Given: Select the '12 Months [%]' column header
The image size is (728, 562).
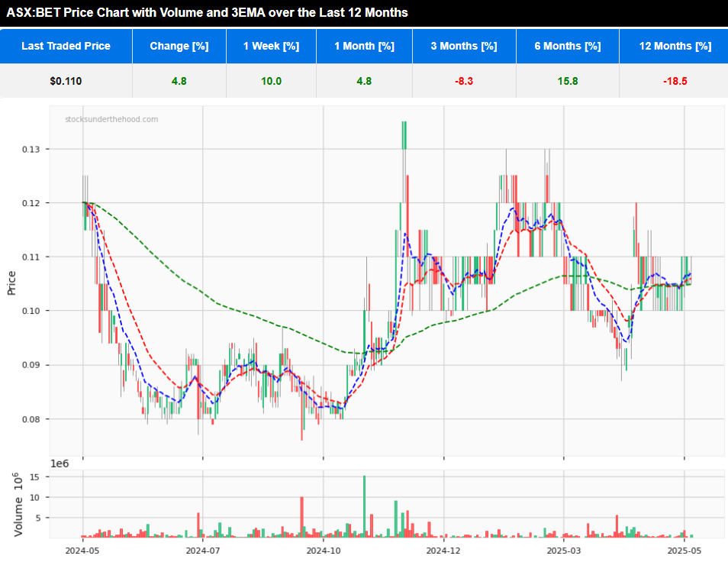Looking at the screenshot, I should pos(675,46).
